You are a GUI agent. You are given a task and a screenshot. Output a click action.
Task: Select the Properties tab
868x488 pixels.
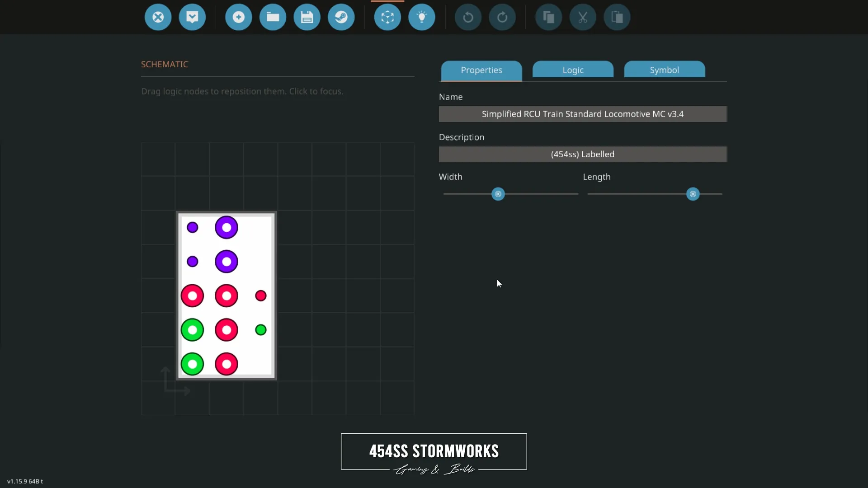(x=481, y=70)
